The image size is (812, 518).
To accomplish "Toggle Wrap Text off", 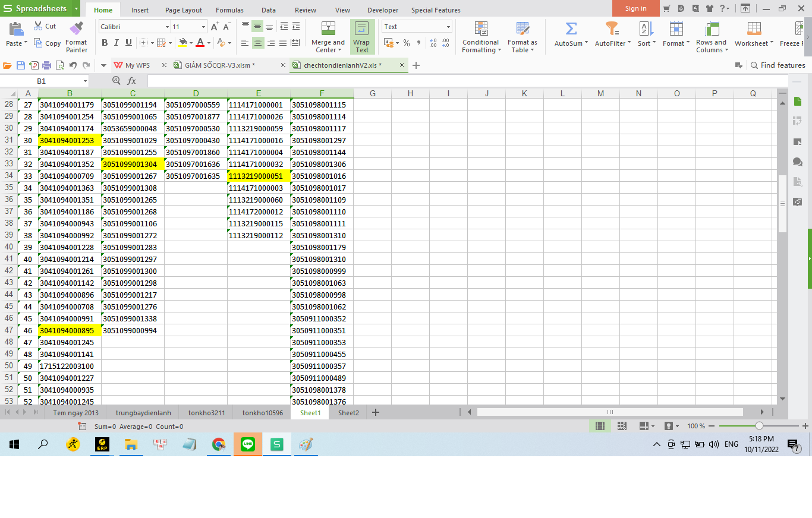I will pyautogui.click(x=361, y=37).
